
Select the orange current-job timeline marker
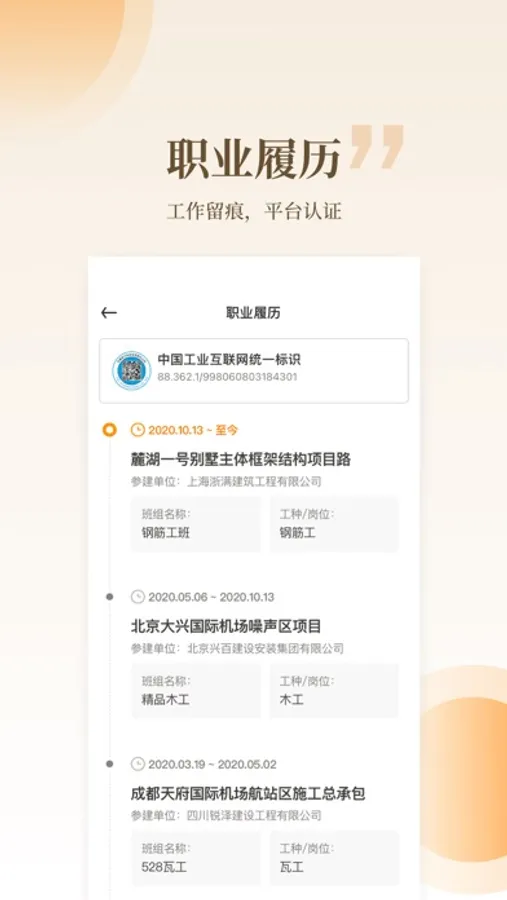point(109,430)
